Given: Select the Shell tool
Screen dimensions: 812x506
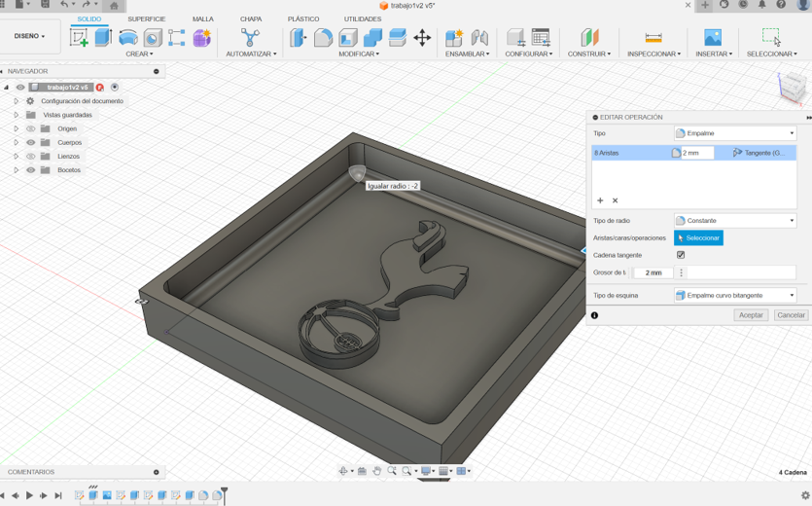Looking at the screenshot, I should tap(348, 38).
